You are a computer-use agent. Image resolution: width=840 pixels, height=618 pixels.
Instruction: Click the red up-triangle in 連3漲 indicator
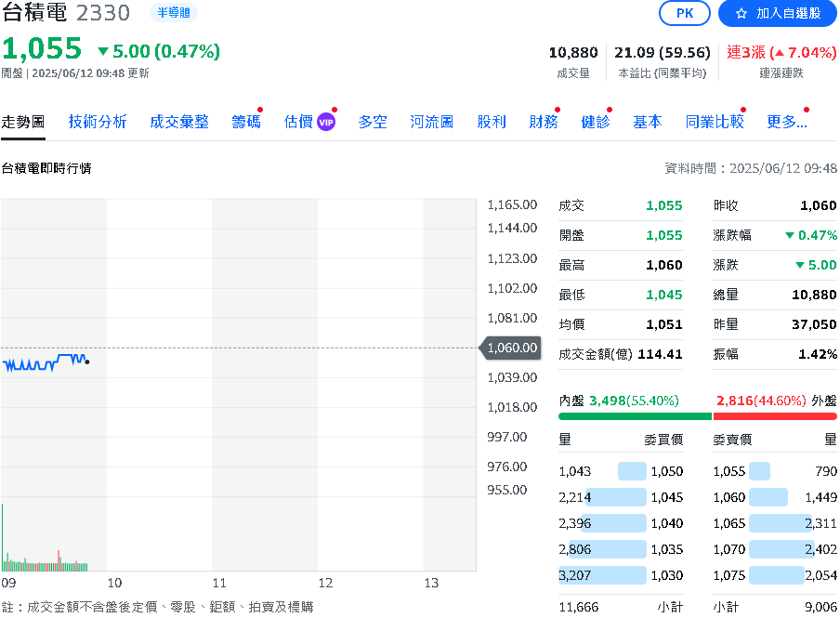[x=778, y=53]
